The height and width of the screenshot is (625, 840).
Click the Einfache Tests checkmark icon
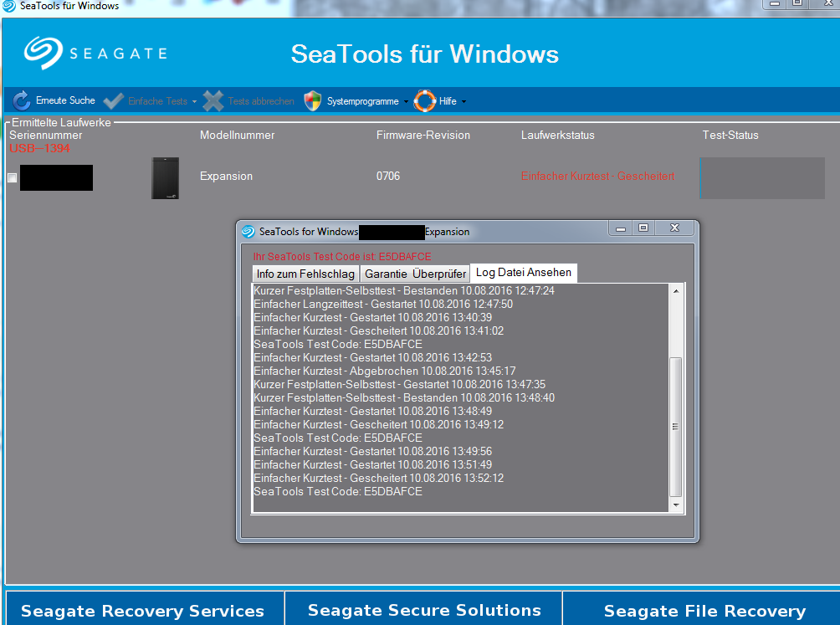[114, 100]
